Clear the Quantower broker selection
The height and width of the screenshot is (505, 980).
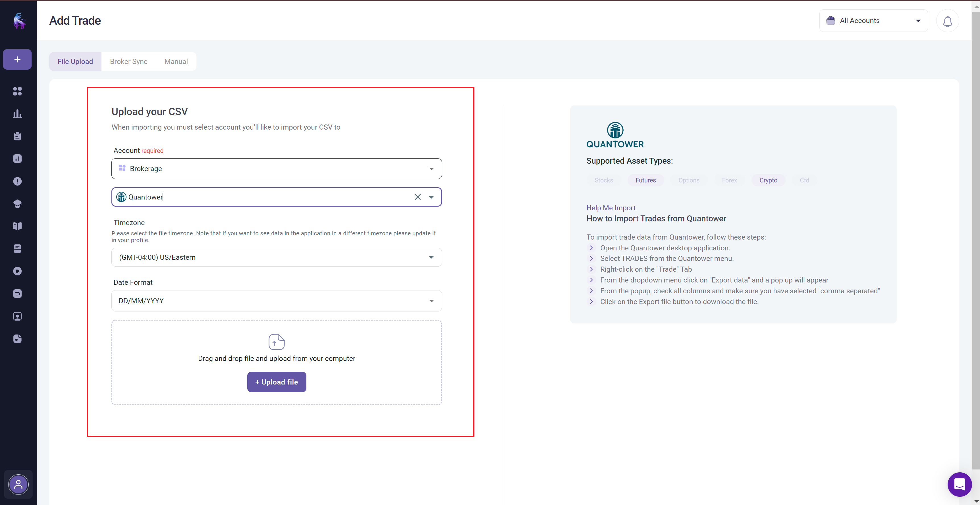417,197
